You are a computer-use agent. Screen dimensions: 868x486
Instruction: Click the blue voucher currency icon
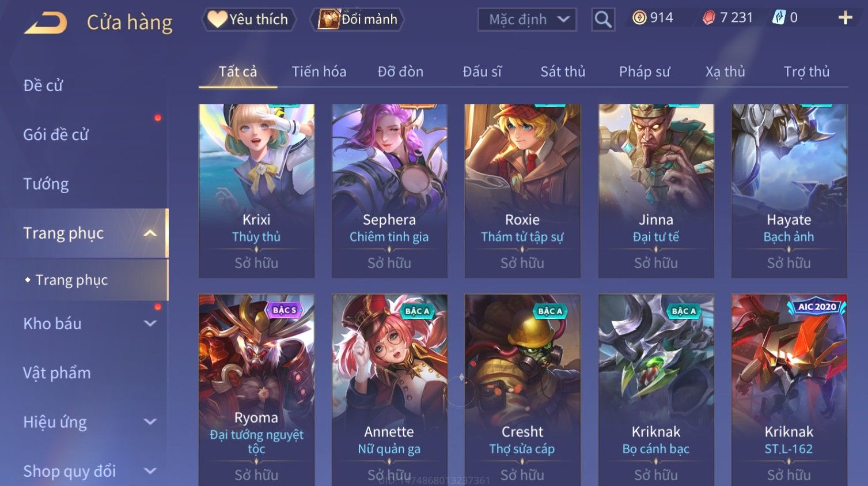point(779,18)
